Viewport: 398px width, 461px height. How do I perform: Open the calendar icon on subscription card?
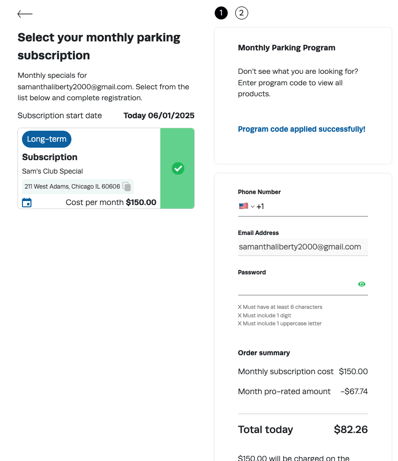pos(27,202)
